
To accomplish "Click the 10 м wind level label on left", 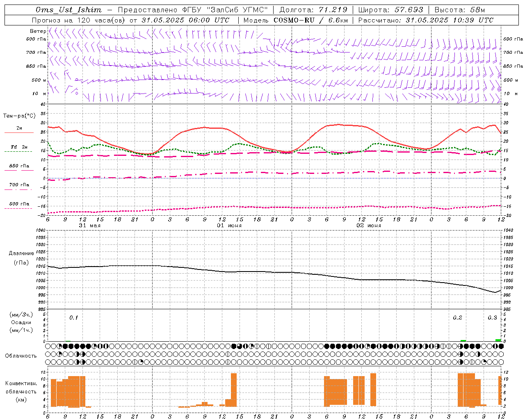I will click(x=39, y=94).
